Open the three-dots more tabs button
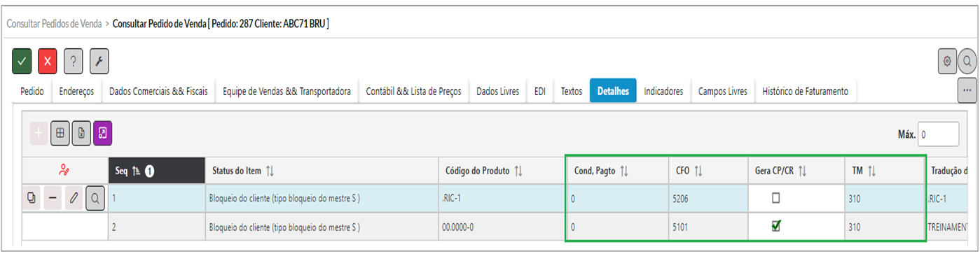The width and height of the screenshot is (980, 254). click(x=967, y=91)
